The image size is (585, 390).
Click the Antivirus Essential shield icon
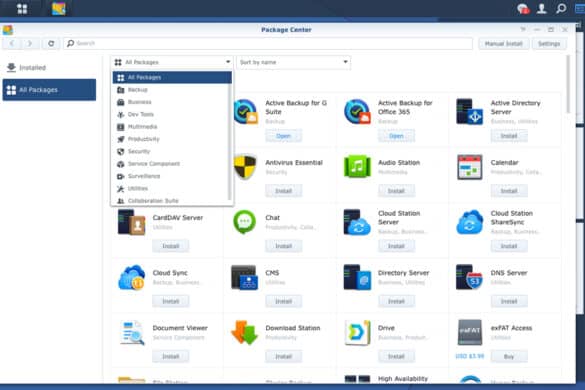(245, 167)
